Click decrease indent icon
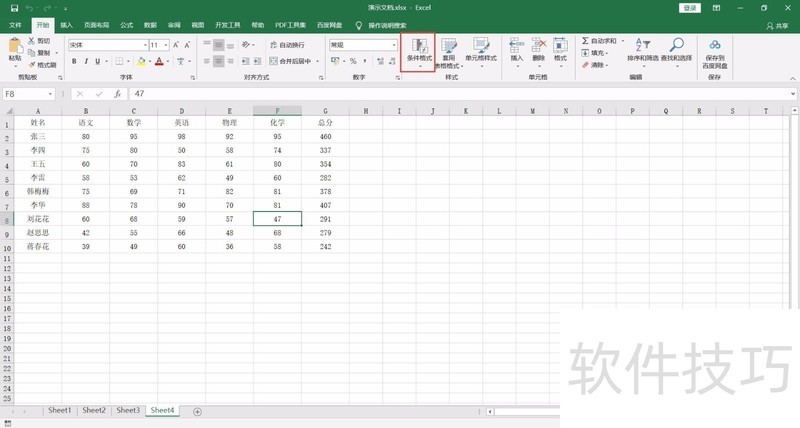 tap(245, 61)
